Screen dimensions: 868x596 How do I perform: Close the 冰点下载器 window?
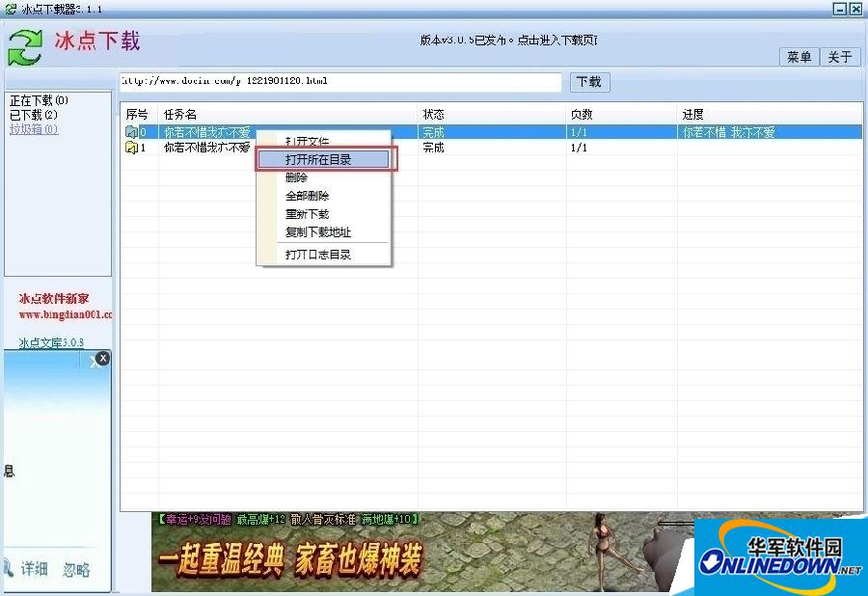coord(855,9)
